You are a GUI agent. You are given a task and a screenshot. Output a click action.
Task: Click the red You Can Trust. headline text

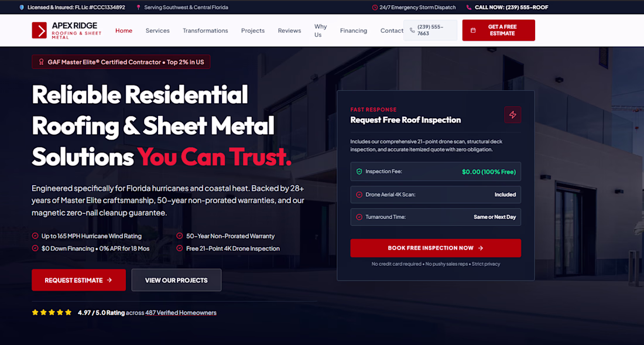pyautogui.click(x=214, y=156)
